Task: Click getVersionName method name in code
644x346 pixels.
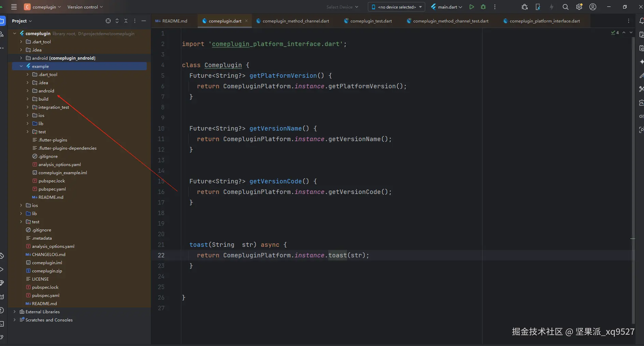Action: (x=275, y=129)
